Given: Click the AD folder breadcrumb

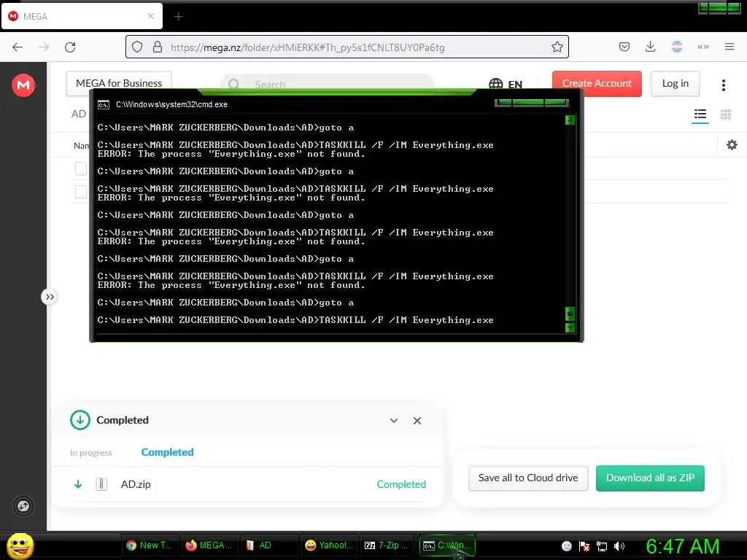Looking at the screenshot, I should (x=79, y=114).
